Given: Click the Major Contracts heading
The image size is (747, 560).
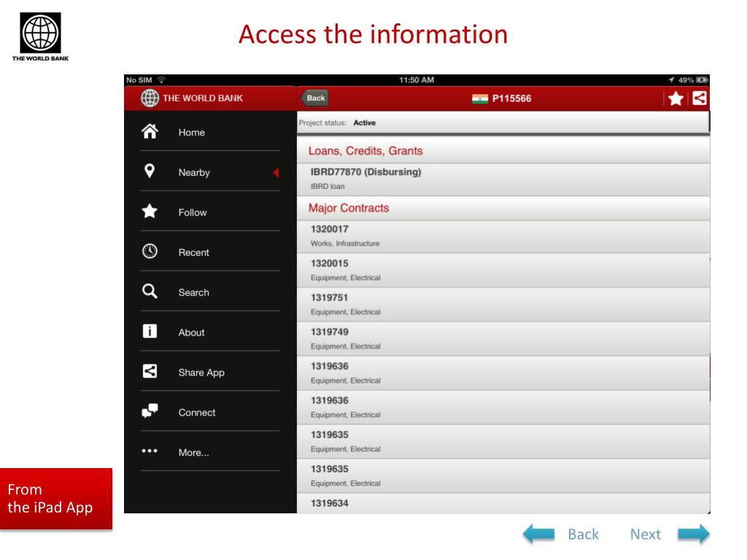Looking at the screenshot, I should click(349, 208).
